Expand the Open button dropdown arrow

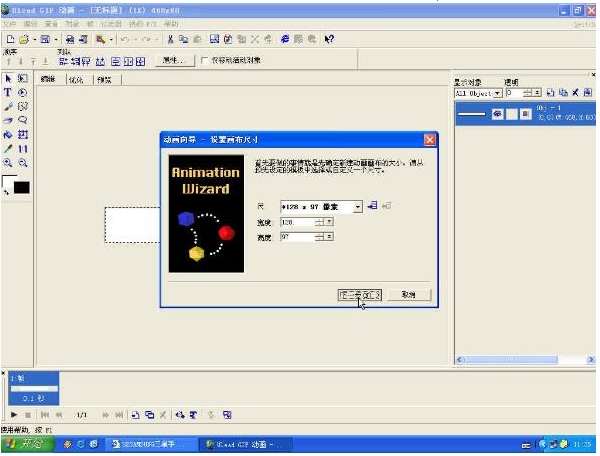[x=34, y=39]
